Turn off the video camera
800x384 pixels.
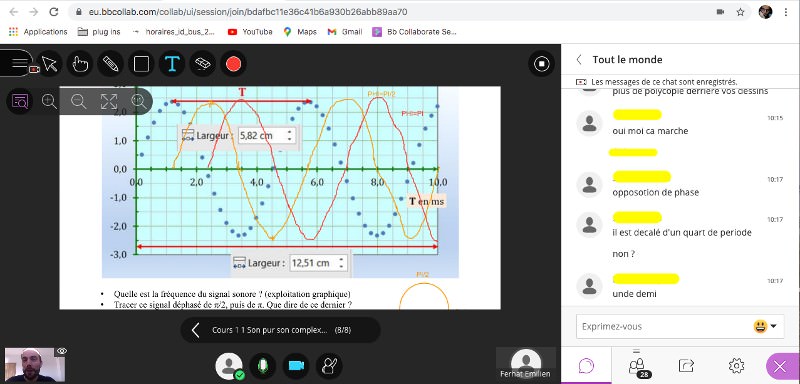click(x=296, y=366)
